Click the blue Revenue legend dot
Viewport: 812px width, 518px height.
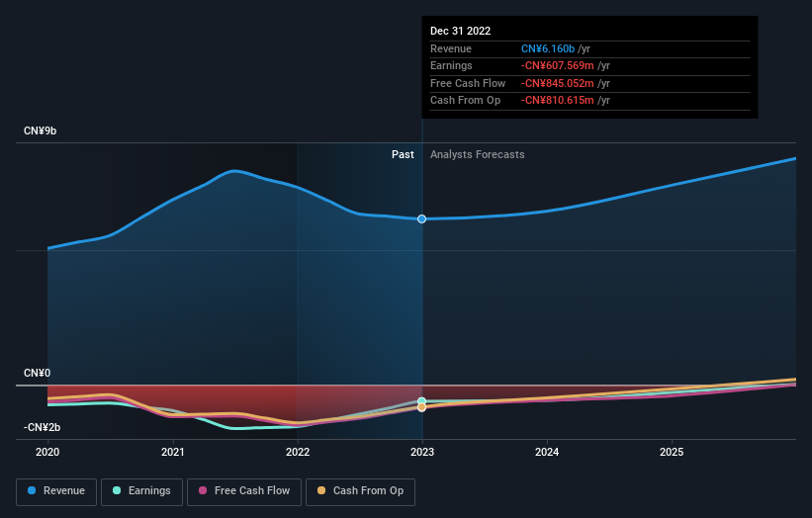(32, 490)
